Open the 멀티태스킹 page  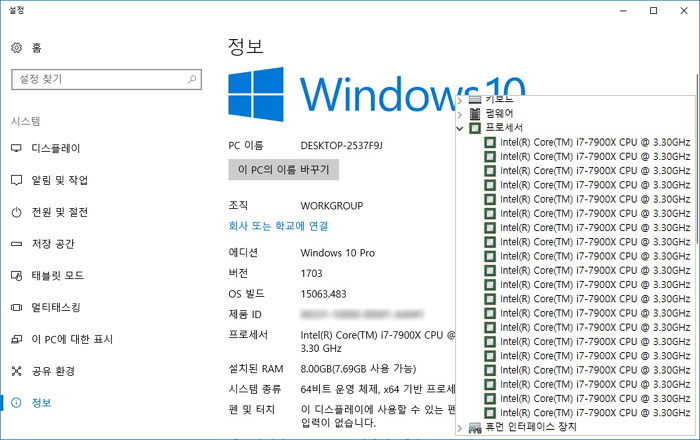[x=56, y=307]
